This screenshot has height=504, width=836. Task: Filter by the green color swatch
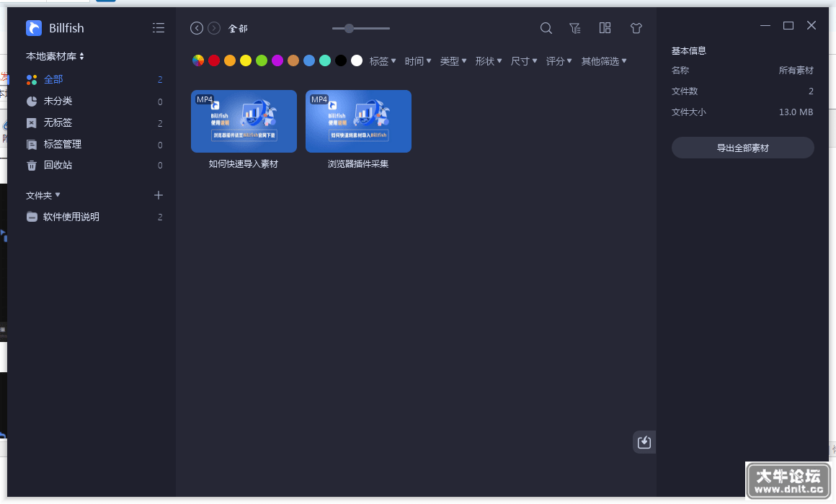(261, 60)
